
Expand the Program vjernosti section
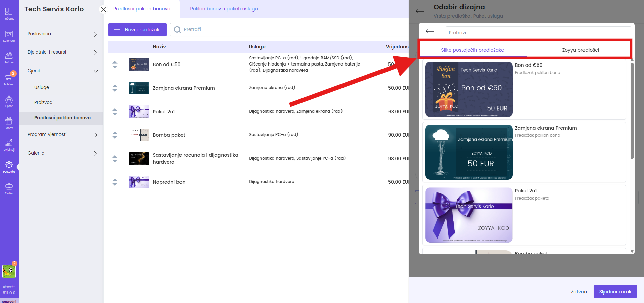(x=62, y=135)
